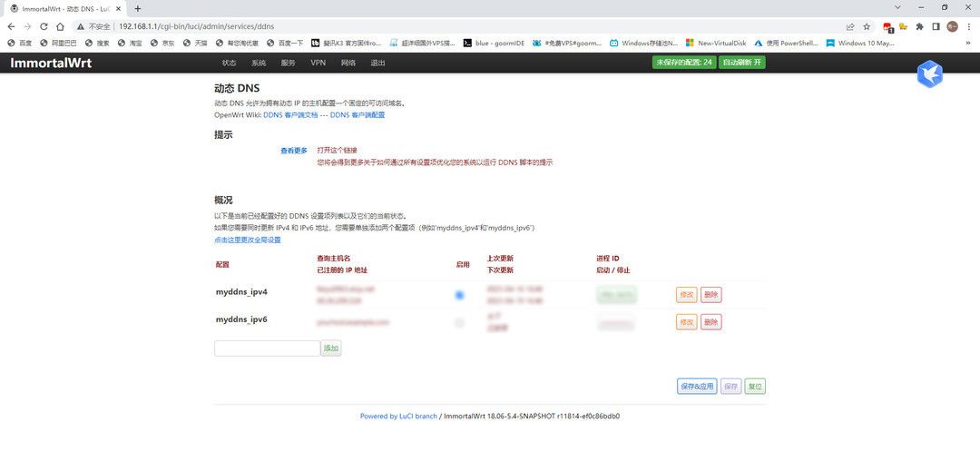Open the VPN menu
This screenshot has width=980, height=461.
point(318,64)
